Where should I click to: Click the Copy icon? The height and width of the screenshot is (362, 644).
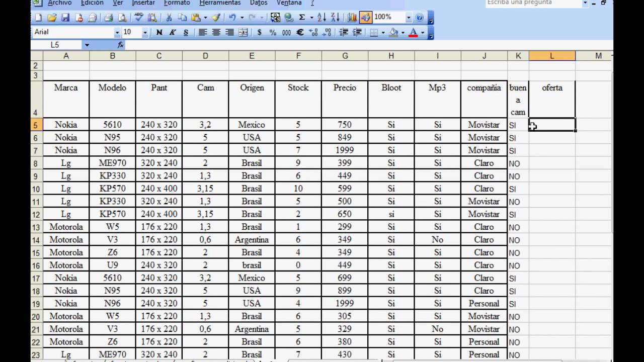(182, 18)
